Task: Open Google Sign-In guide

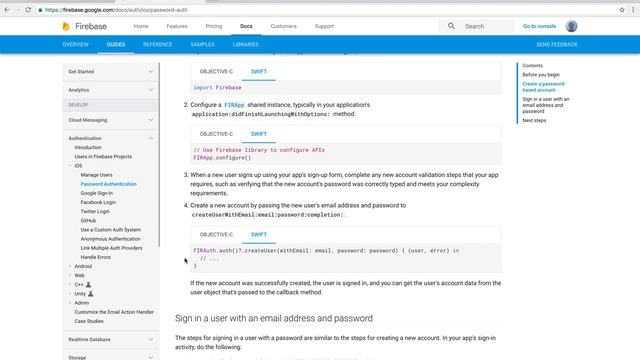Action: (97, 193)
